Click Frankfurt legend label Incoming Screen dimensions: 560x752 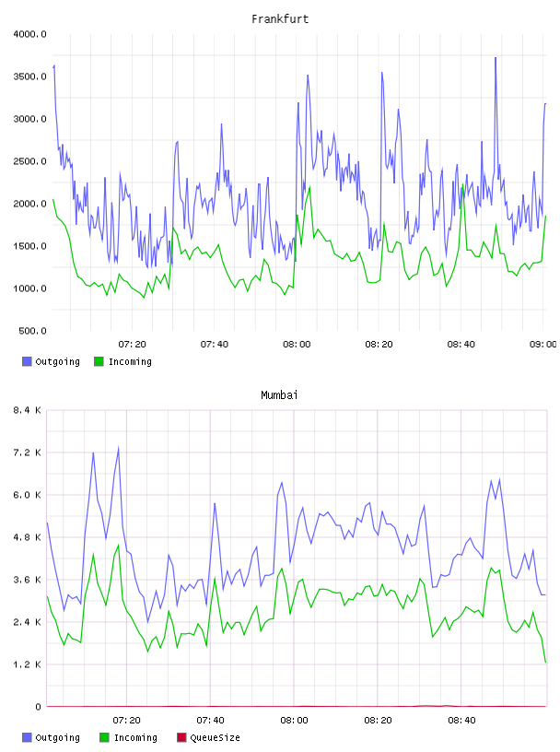point(130,361)
